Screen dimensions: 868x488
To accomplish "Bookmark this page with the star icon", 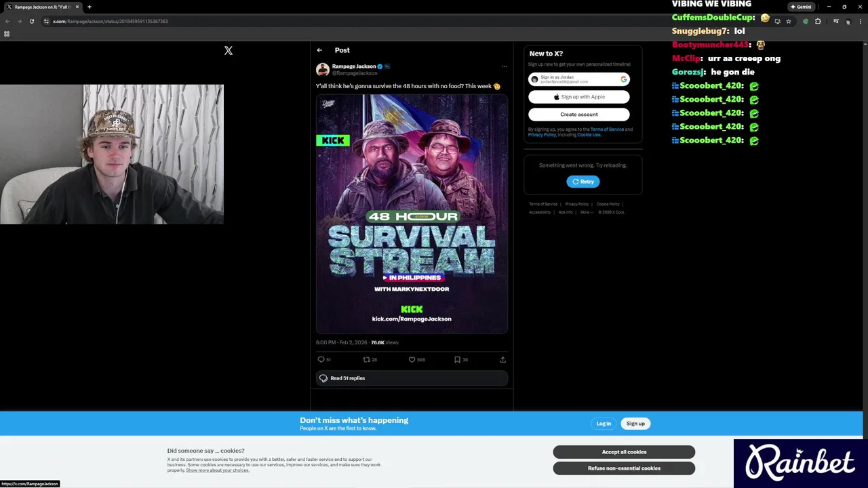I will pos(789,21).
